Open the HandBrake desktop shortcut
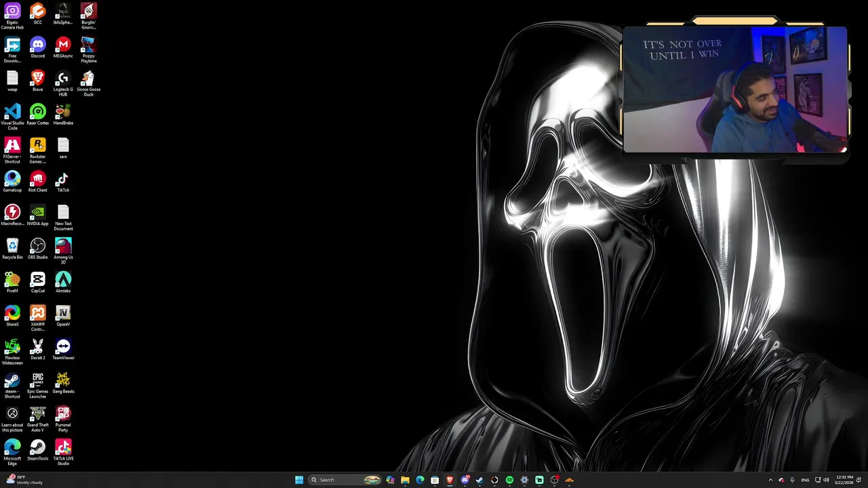868x488 pixels. pos(63,115)
